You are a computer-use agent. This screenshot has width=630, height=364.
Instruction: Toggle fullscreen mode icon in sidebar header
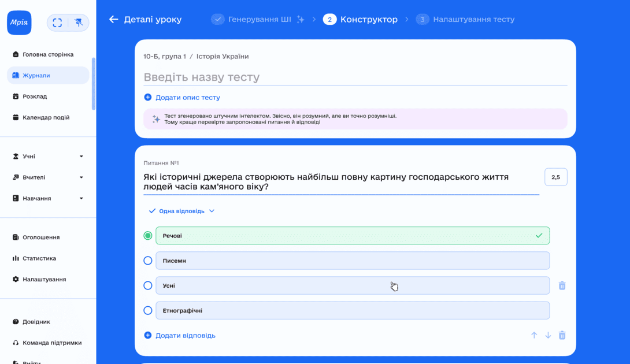pos(57,23)
